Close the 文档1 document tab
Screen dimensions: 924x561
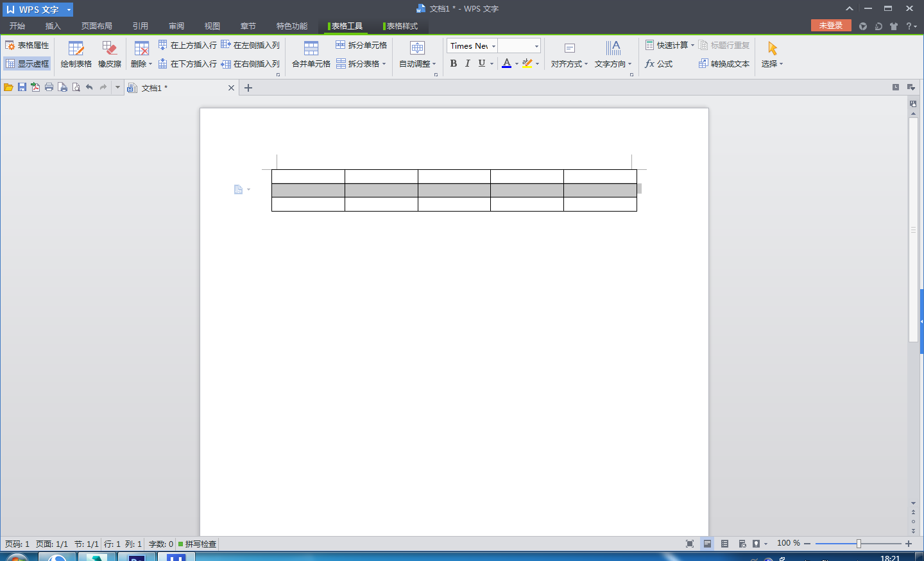pos(231,88)
